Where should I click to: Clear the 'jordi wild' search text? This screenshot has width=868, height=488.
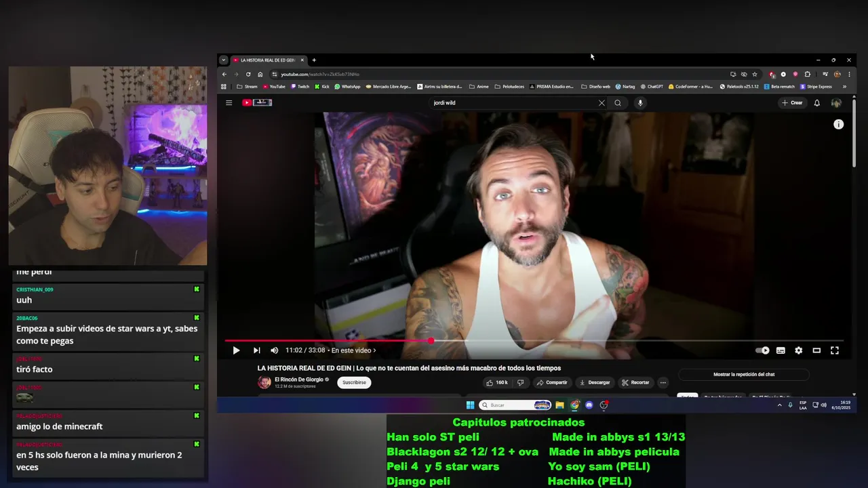pyautogui.click(x=601, y=103)
